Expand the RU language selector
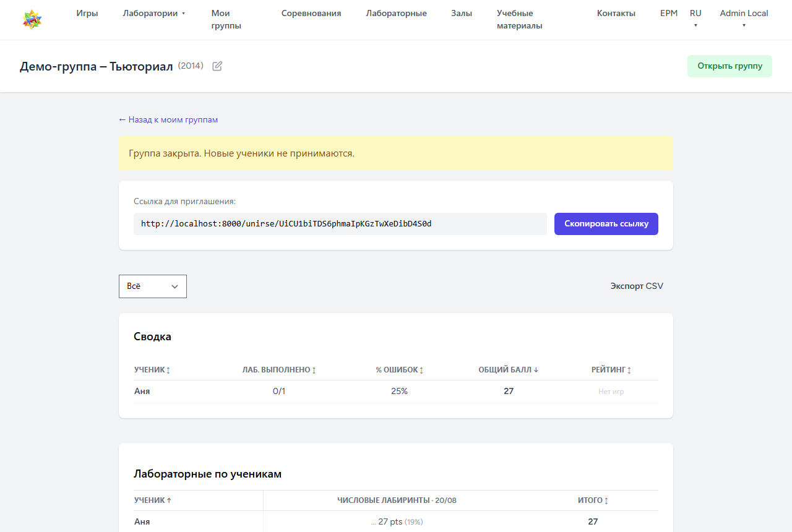The height and width of the screenshot is (532, 792). coord(695,19)
